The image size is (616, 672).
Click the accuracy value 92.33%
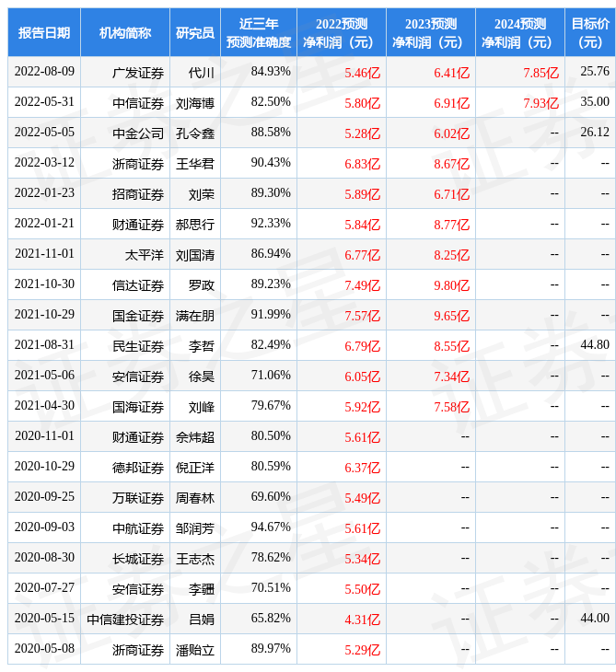(x=271, y=224)
